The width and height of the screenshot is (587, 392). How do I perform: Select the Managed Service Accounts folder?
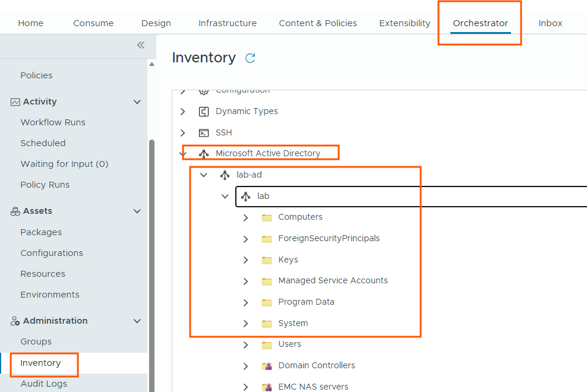[333, 280]
